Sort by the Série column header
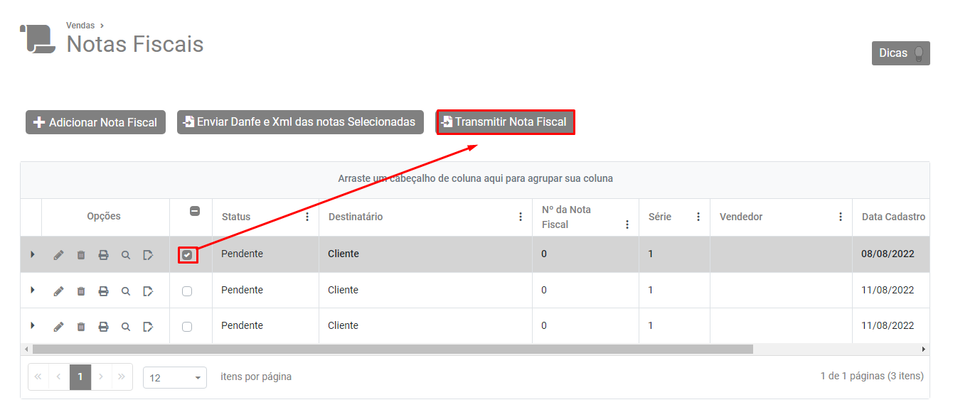This screenshot has height=417, width=980. pos(660,217)
